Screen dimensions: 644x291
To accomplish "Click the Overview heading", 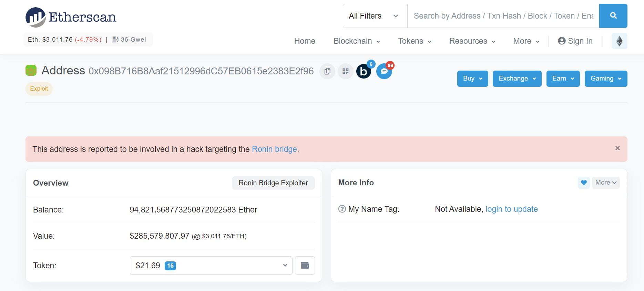I will point(51,183).
